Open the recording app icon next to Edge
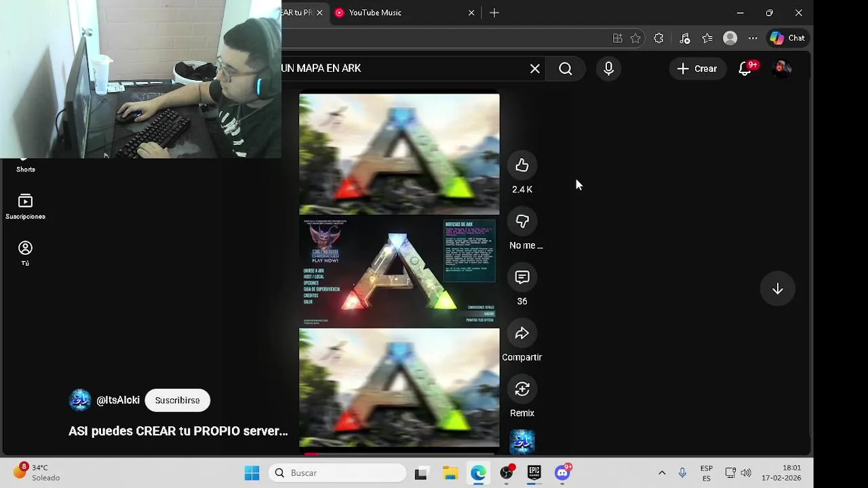 click(x=507, y=472)
